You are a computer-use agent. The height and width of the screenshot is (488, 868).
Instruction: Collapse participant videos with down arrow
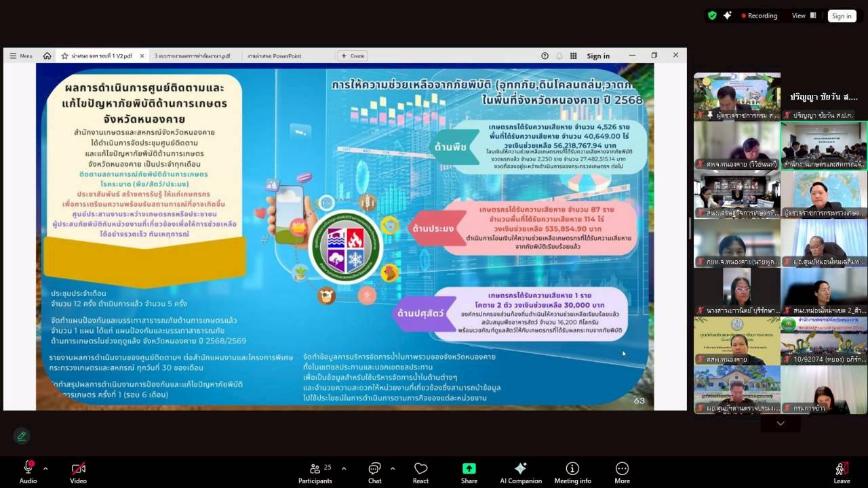click(x=781, y=422)
